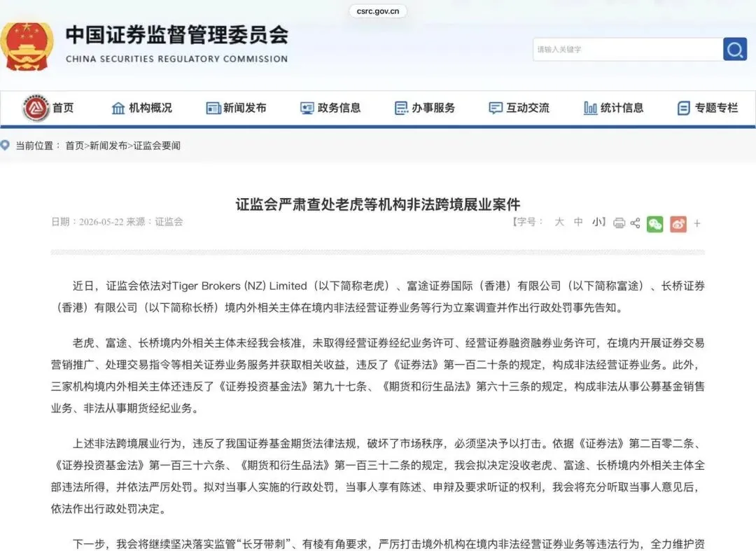Focus the keyword search input field

[x=628, y=49]
